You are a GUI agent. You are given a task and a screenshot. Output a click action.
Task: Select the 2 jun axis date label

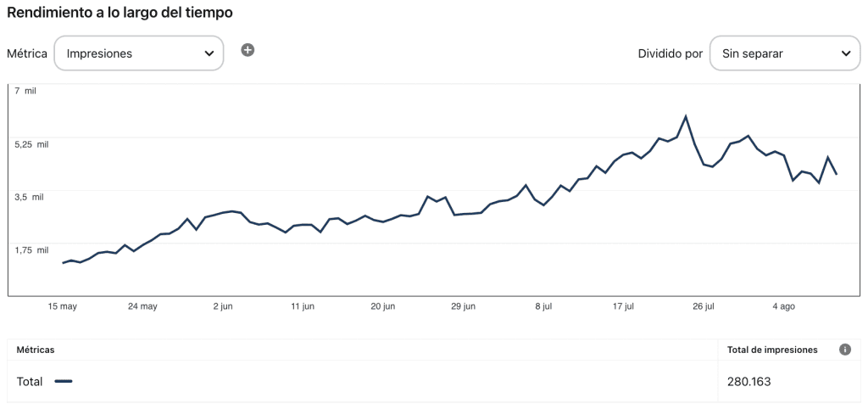(223, 306)
